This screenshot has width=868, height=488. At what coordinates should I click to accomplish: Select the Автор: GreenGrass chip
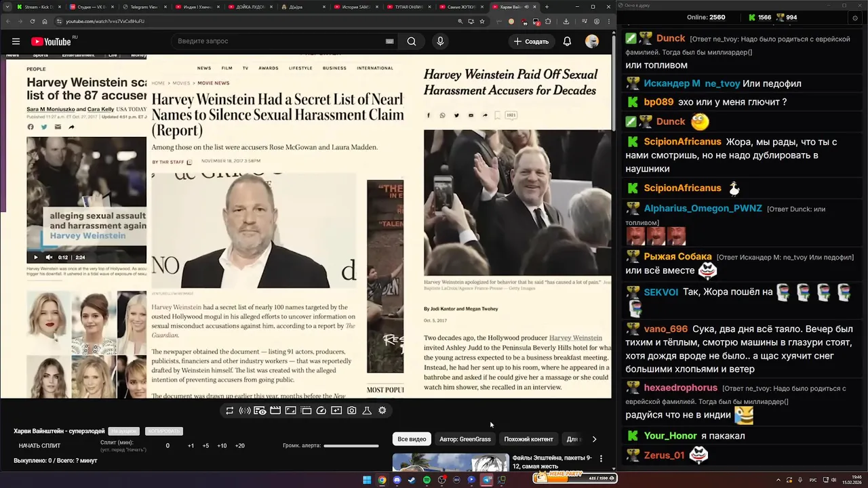click(x=465, y=439)
